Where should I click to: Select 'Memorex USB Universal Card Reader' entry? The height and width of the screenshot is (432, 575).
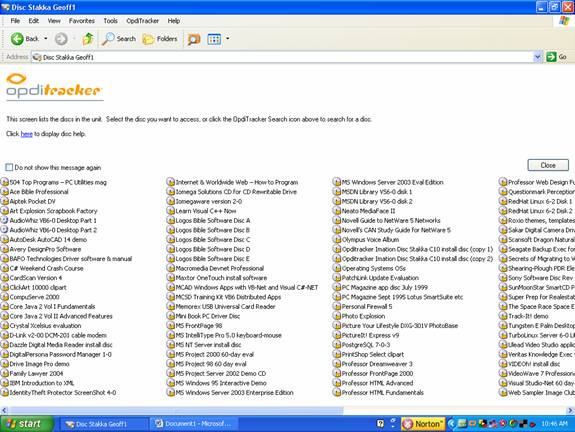(x=226, y=307)
